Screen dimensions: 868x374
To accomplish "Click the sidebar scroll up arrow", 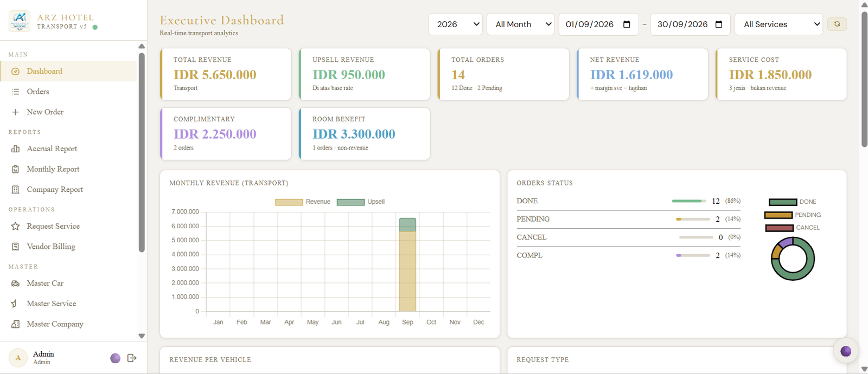I will point(142,46).
